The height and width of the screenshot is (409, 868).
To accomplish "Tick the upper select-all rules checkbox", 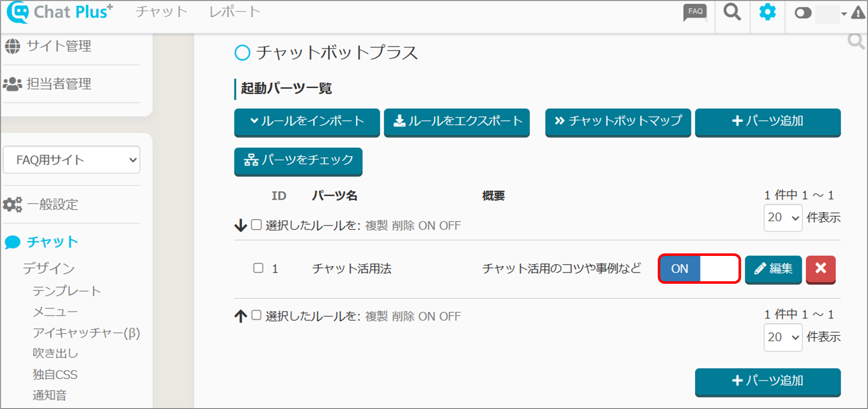I will (256, 225).
